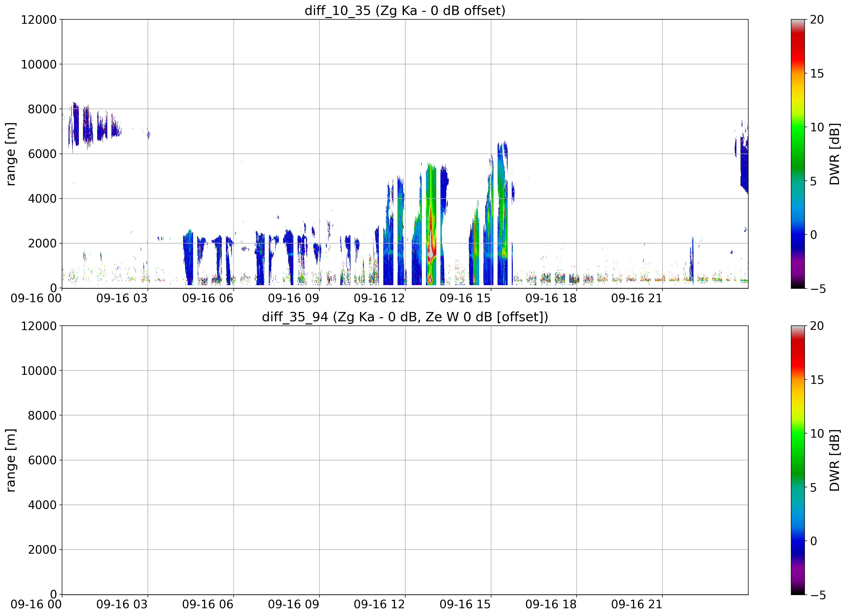Click x-tick '09-16 21' under diff_35_94 plot

(637, 604)
